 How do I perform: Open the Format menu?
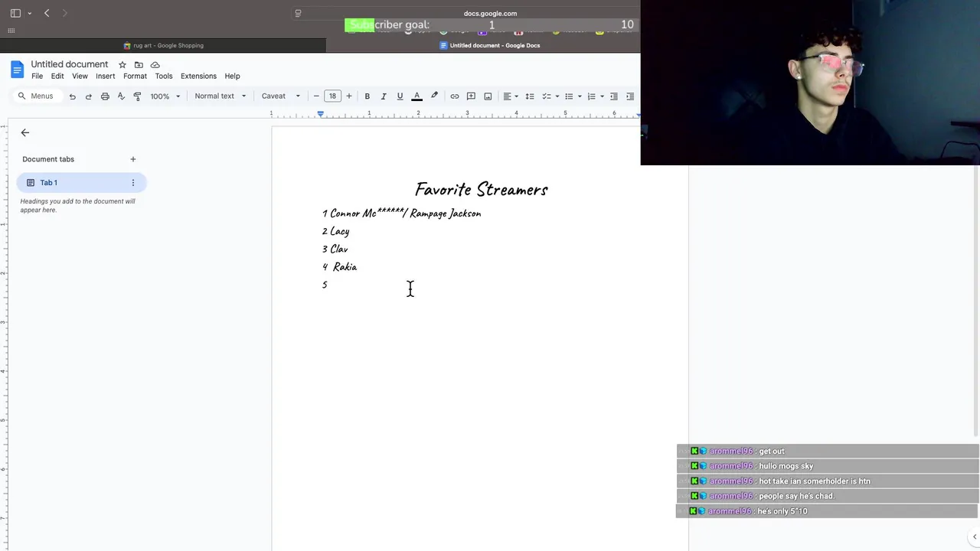pyautogui.click(x=135, y=77)
